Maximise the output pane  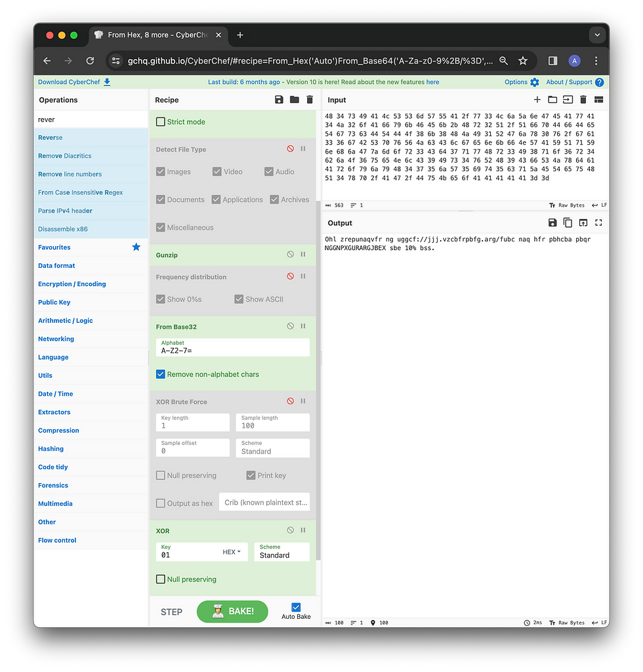tap(599, 223)
